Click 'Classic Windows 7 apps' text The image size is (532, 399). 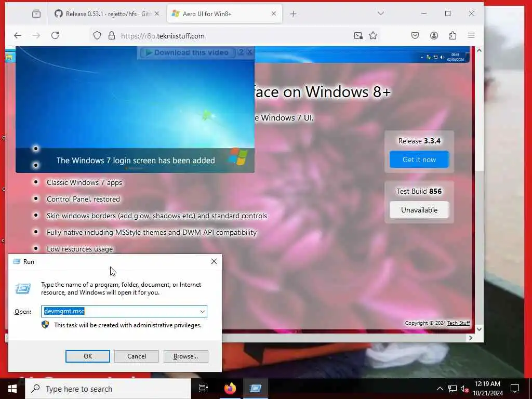point(85,182)
